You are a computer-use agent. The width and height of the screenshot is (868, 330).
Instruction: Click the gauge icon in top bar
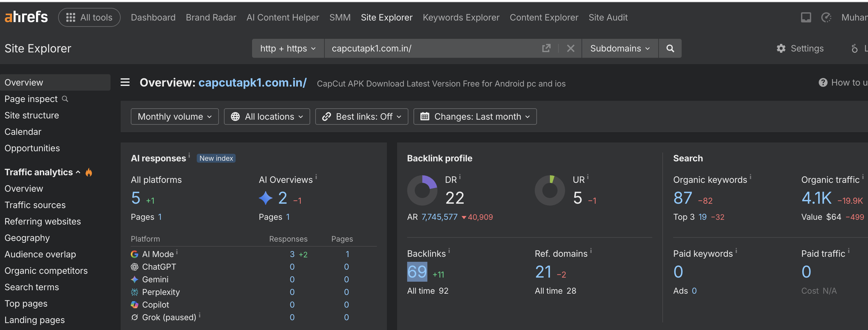coord(826,17)
